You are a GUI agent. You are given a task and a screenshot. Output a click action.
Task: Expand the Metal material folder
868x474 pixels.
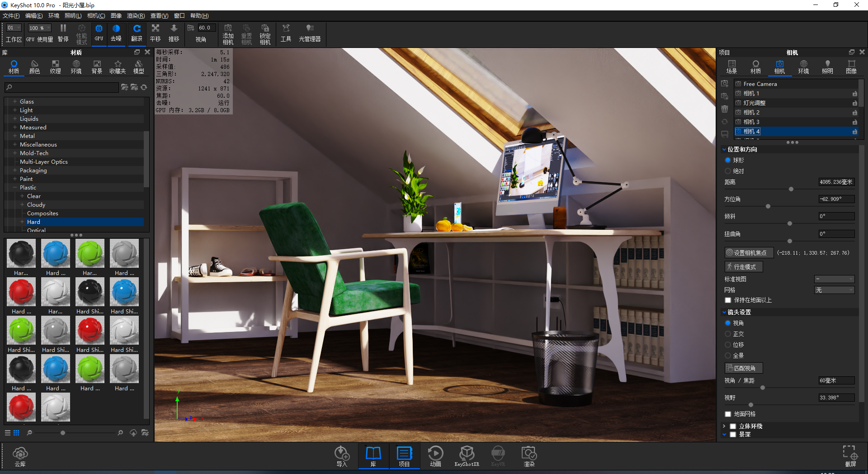click(15, 136)
